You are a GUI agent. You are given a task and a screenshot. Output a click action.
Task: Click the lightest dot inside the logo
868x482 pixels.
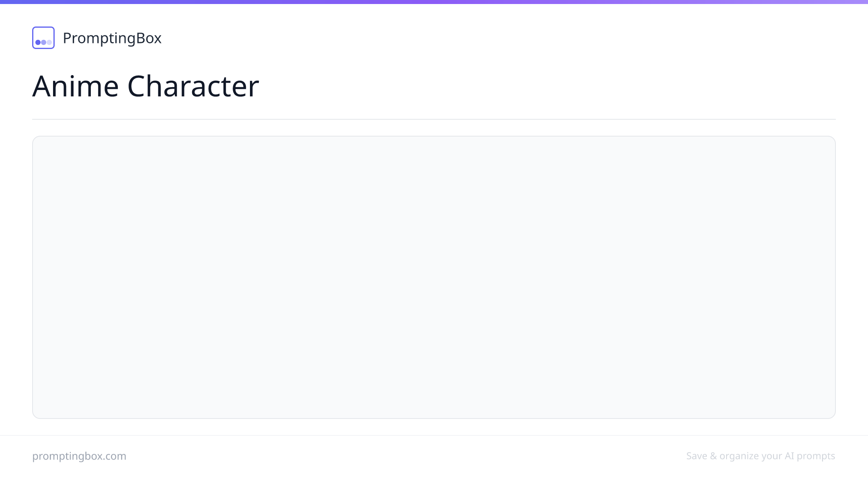point(49,42)
